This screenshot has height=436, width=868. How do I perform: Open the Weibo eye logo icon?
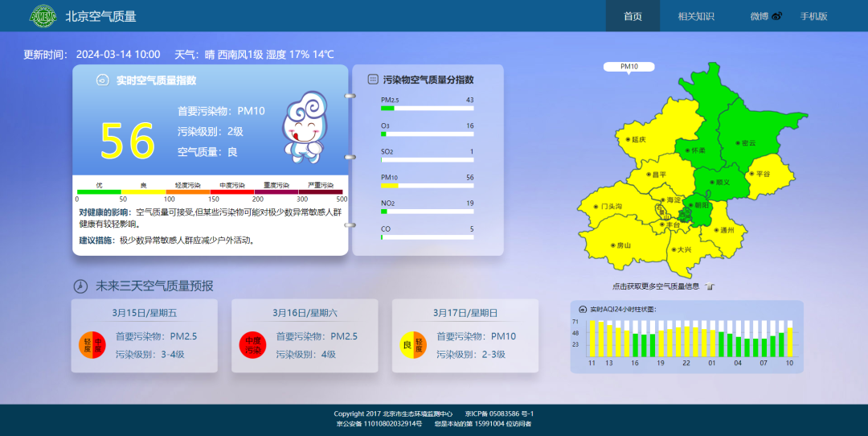(776, 17)
